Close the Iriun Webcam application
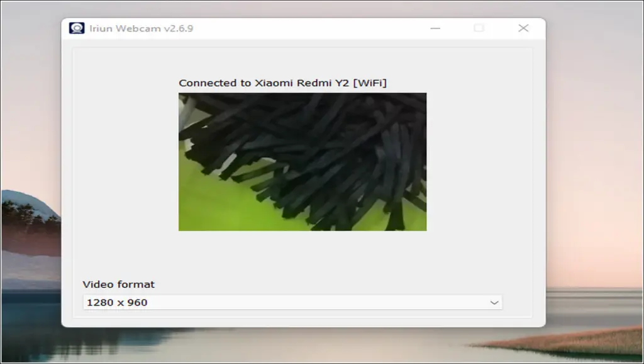The height and width of the screenshot is (364, 644). coord(523,28)
